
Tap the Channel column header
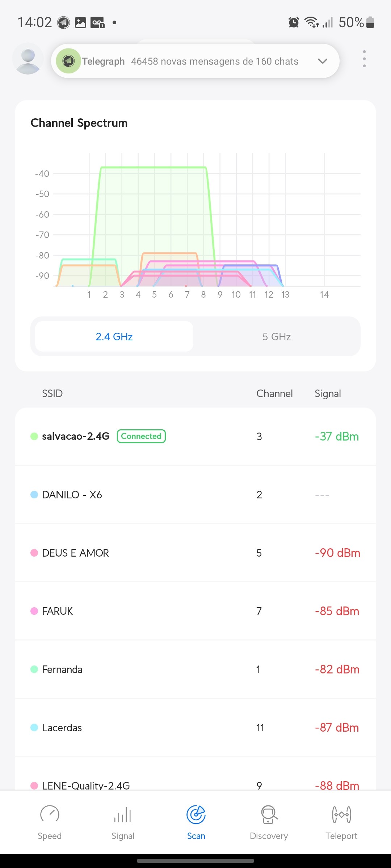[274, 393]
